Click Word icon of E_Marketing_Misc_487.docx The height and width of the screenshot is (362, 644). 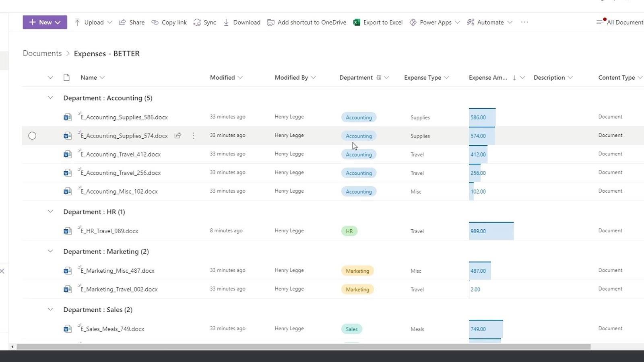tap(68, 271)
